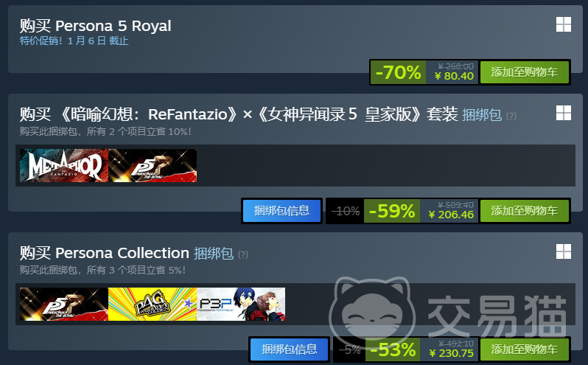The width and height of the screenshot is (588, 365).
Task: Open Metaphor ReFantazio game thumbnail
Action: pos(64,165)
